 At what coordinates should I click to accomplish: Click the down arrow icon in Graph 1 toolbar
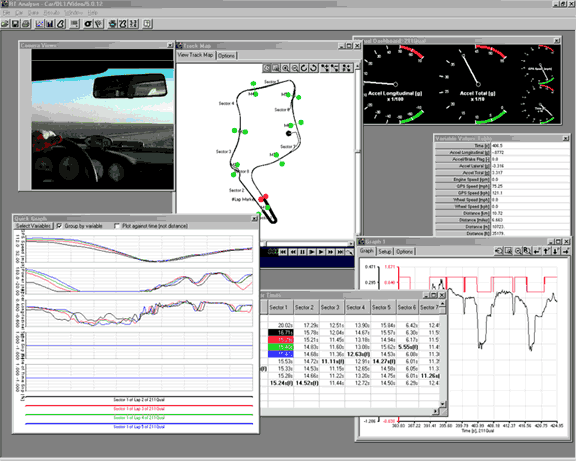(555, 251)
